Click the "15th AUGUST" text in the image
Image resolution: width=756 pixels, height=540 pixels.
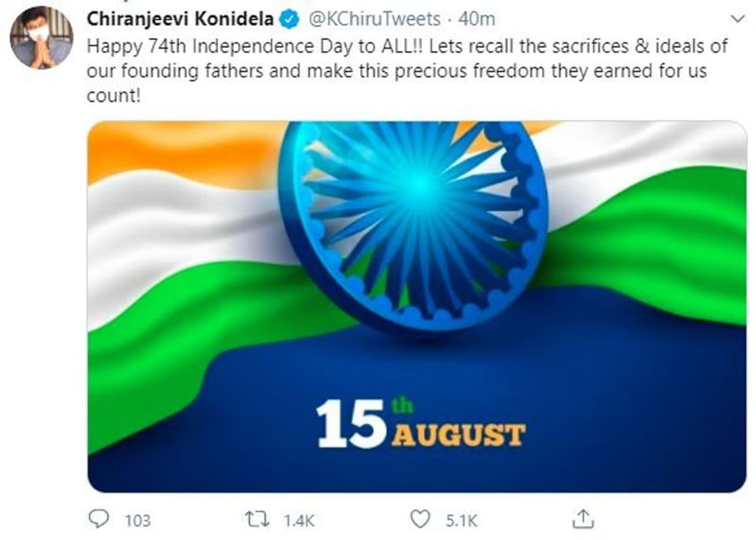[x=420, y=425]
